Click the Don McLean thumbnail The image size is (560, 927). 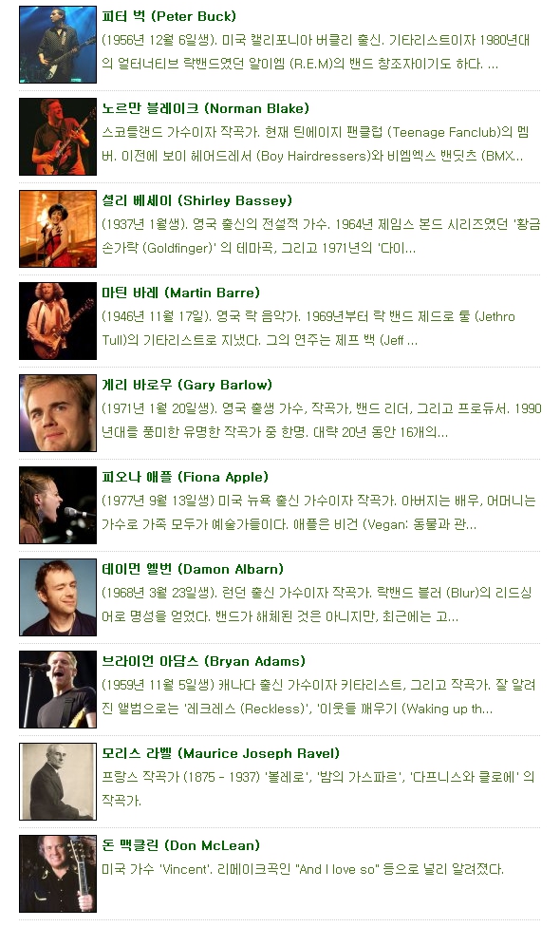58,874
